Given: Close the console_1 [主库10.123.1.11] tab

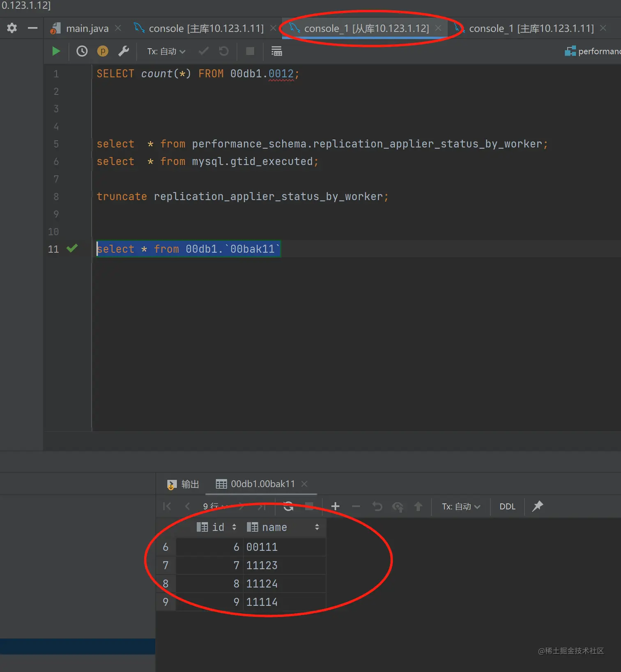Looking at the screenshot, I should (x=603, y=28).
